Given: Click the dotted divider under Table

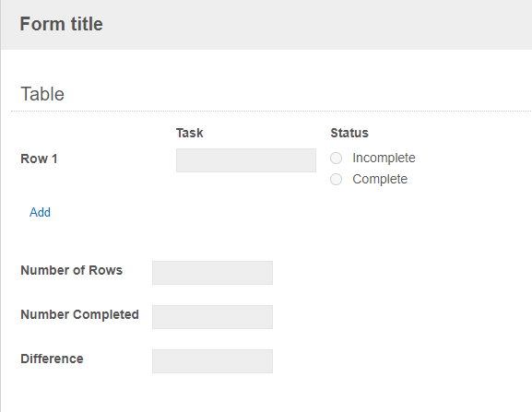Looking at the screenshot, I should click(271, 111).
